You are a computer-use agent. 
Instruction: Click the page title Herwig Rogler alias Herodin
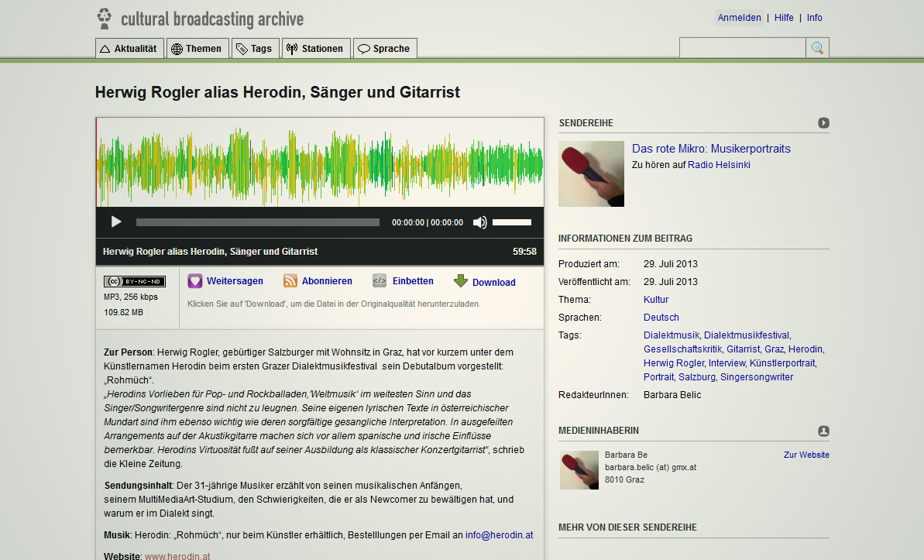tap(277, 92)
